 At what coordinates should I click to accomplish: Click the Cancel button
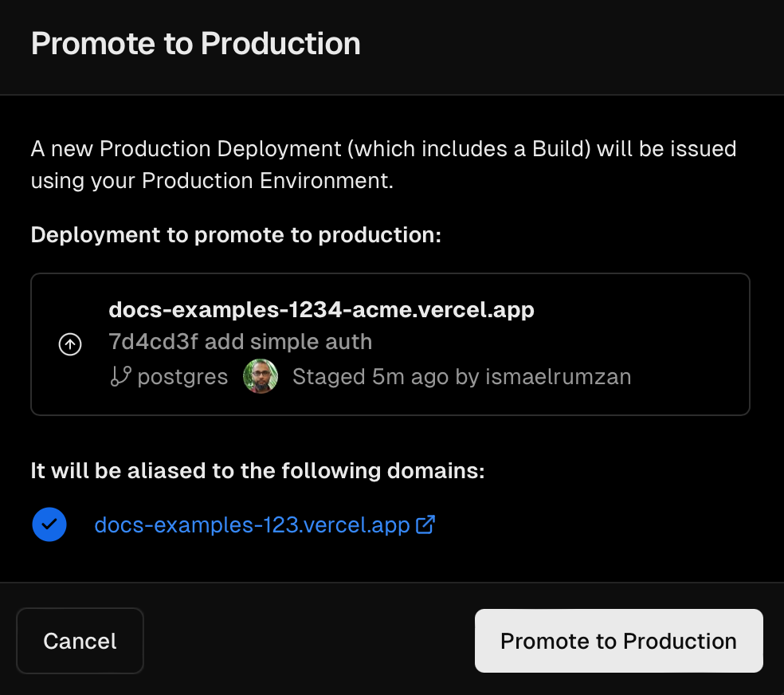pos(80,641)
